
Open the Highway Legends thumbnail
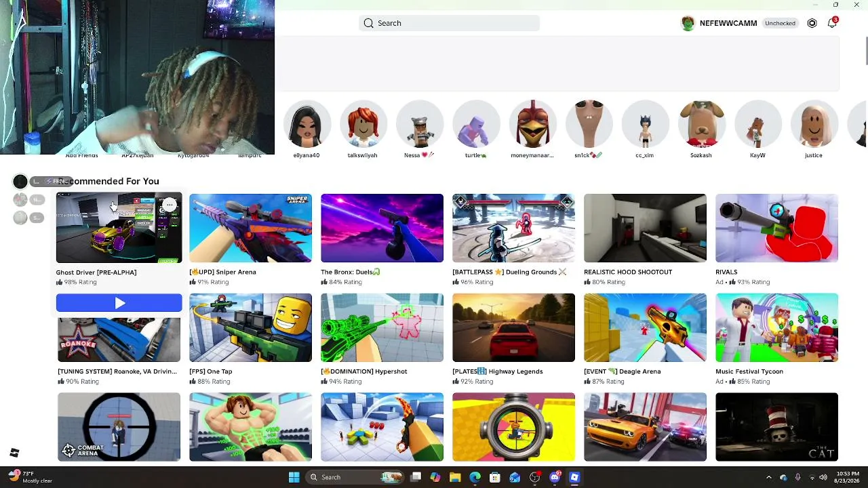pos(514,328)
